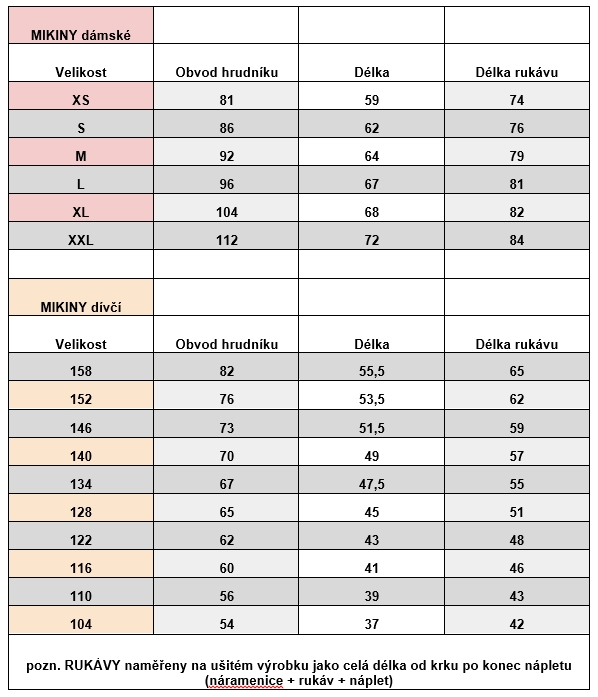Select size 140 in girls table
The width and height of the screenshot is (598, 697).
81,452
